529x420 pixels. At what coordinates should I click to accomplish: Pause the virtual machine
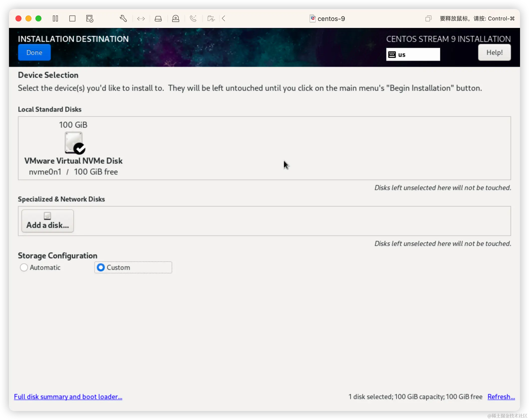click(x=55, y=18)
